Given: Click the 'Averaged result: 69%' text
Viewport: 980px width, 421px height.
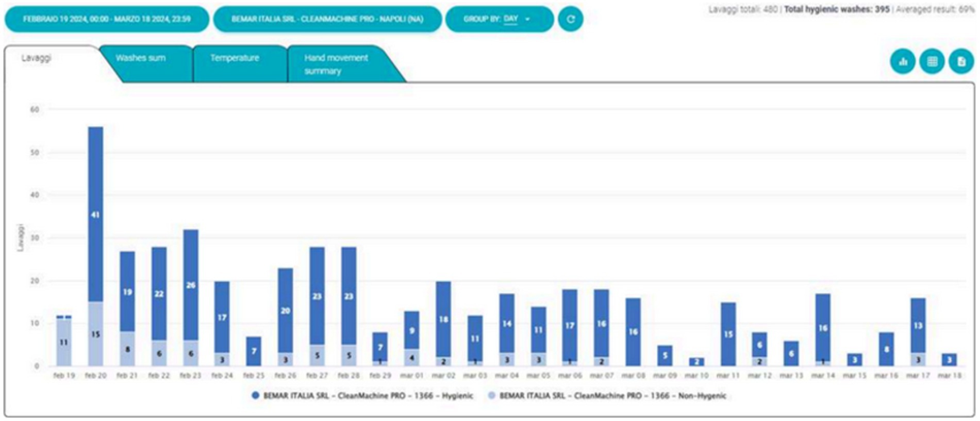Looking at the screenshot, I should coord(935,9).
